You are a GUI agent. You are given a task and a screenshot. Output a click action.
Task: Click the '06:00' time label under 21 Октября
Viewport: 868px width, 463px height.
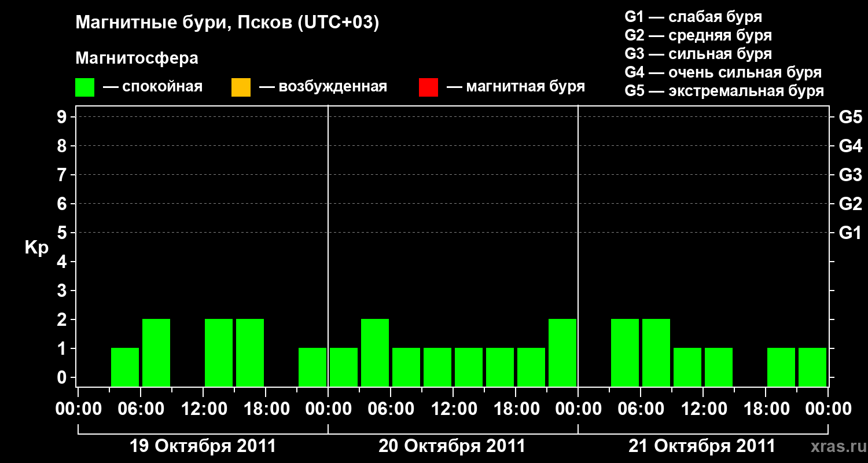641,409
